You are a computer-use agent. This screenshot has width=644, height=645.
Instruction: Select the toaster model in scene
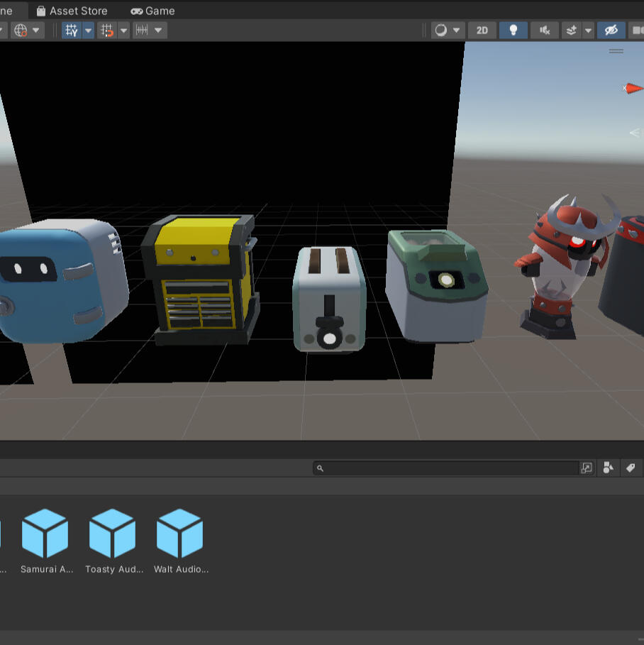pyautogui.click(x=329, y=299)
